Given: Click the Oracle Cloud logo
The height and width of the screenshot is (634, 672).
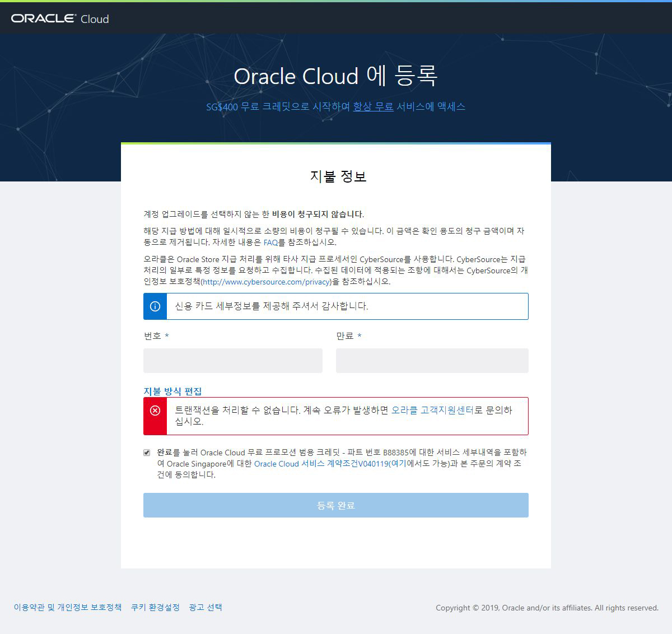Looking at the screenshot, I should (x=60, y=18).
